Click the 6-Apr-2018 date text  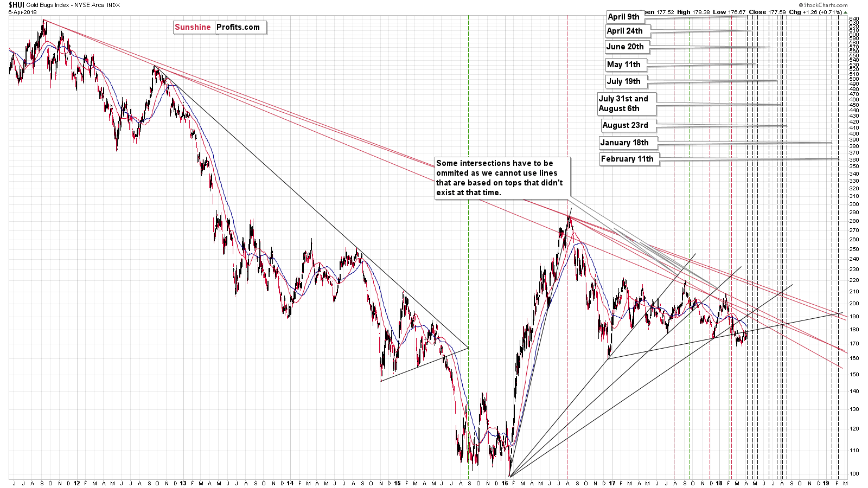tap(22, 12)
